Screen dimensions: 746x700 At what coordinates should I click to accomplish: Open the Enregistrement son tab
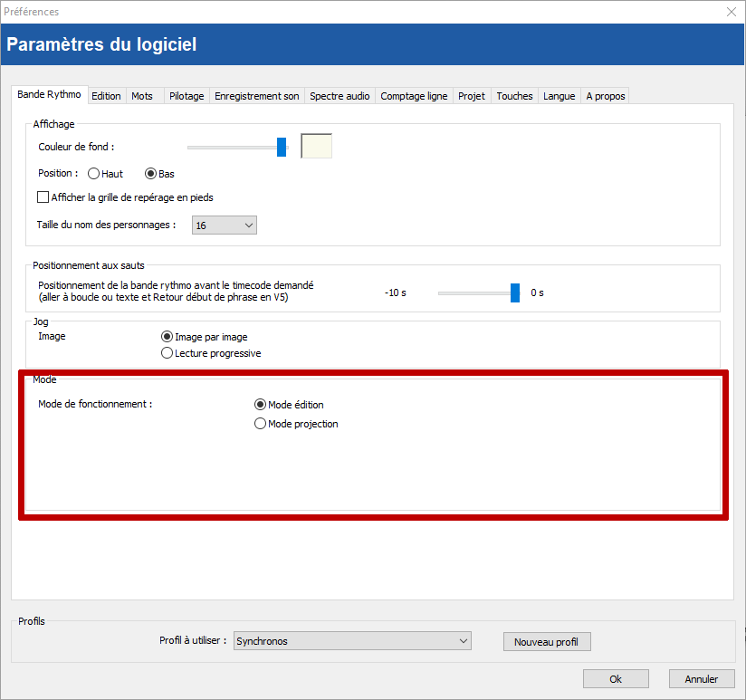coord(256,96)
